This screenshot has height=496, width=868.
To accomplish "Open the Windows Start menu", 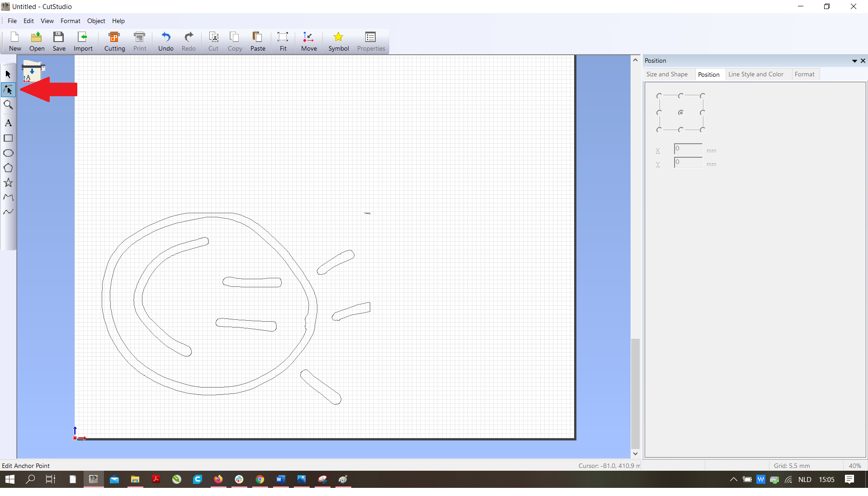I will (9, 479).
